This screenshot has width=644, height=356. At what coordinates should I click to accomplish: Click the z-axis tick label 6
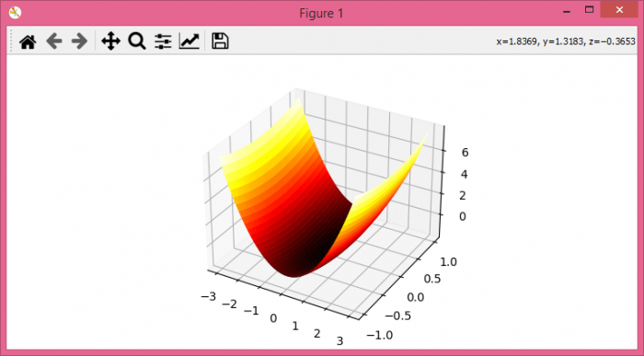[x=465, y=153]
